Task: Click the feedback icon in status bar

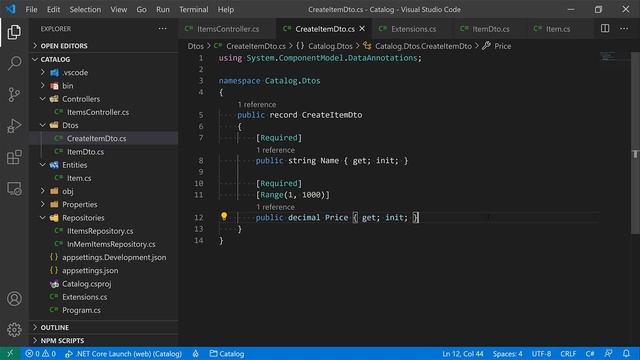Action: [x=608, y=353]
